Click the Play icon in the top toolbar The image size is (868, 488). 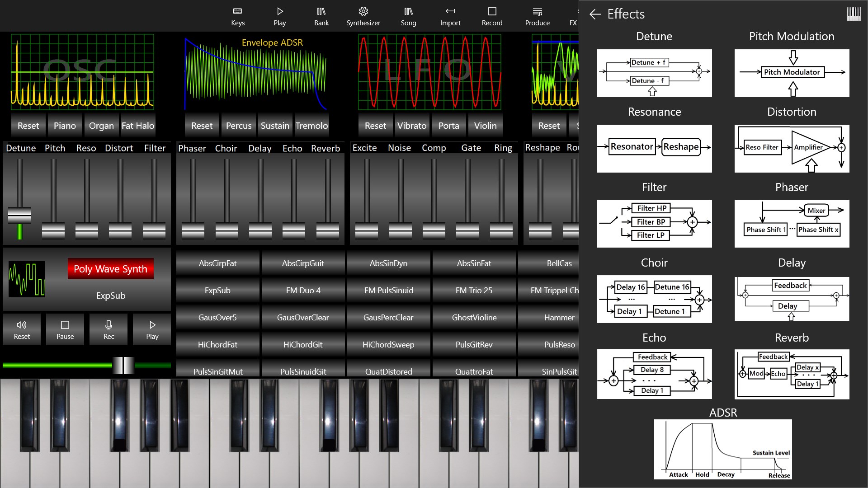280,16
